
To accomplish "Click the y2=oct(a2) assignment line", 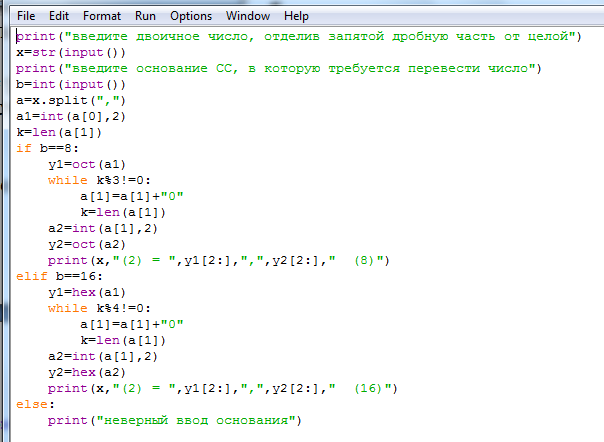I will click(82, 244).
